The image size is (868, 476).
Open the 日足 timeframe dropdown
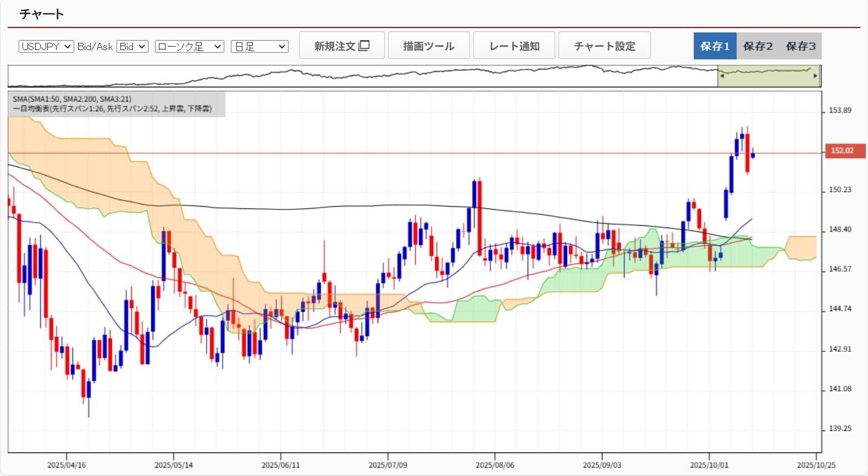(x=259, y=47)
